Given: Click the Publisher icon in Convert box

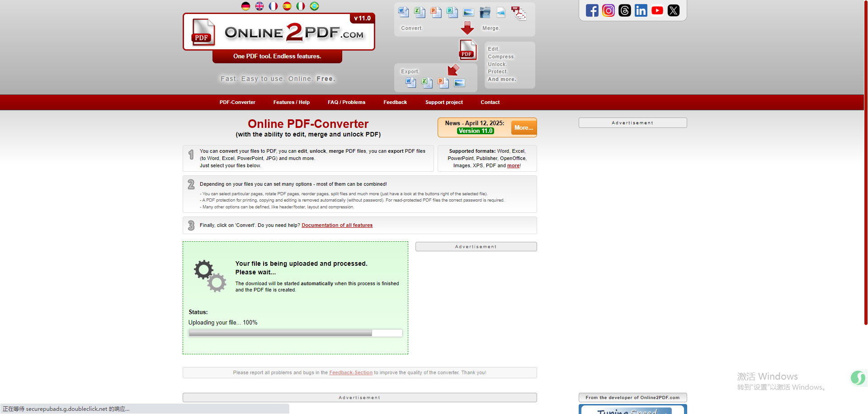Looking at the screenshot, I should (x=452, y=12).
